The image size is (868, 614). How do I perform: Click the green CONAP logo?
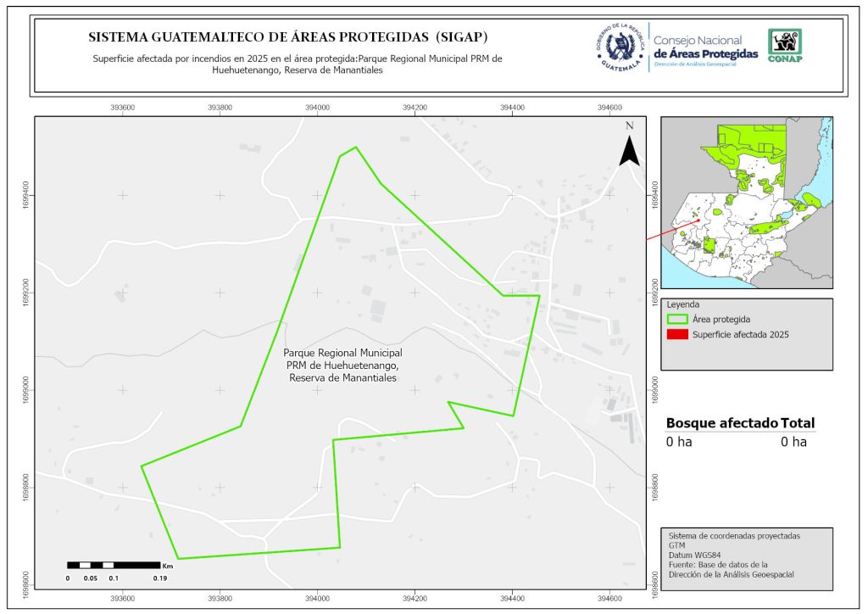[784, 46]
